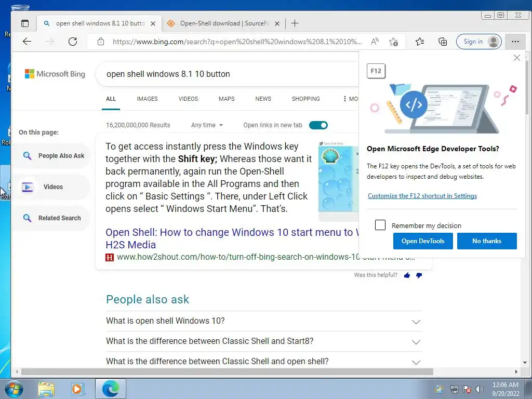Click network status tray icon
Screen dimensions: 532x399
tap(454, 389)
